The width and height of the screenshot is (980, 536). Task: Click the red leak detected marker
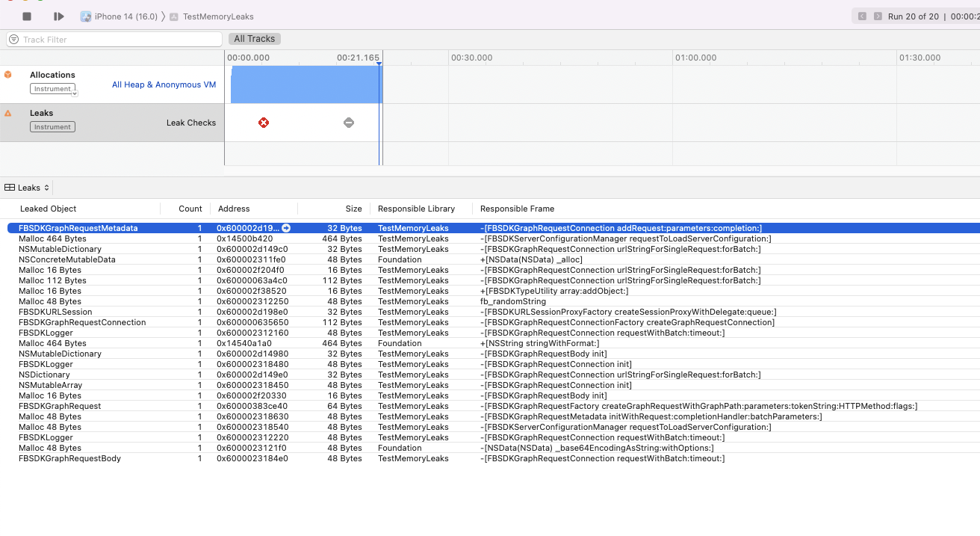pyautogui.click(x=264, y=123)
